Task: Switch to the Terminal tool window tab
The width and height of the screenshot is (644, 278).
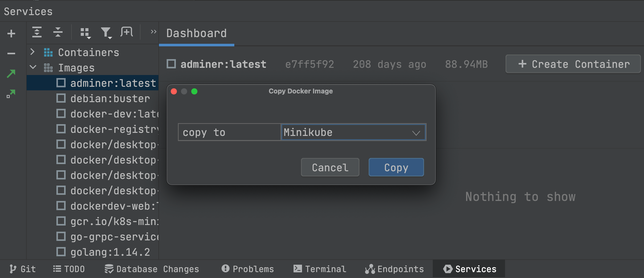Action: tap(320, 269)
